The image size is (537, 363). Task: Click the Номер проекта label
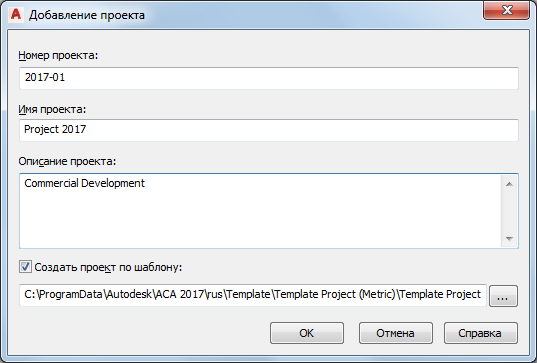58,55
